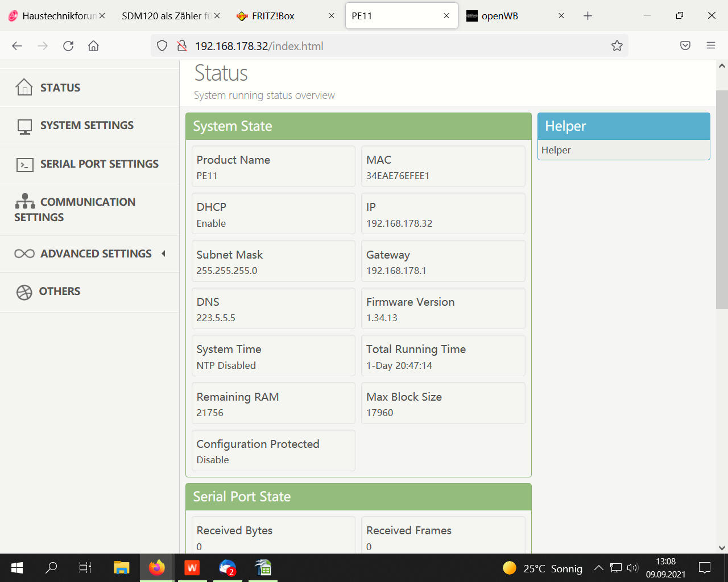Click the Serial Port terminal icon
Viewport: 728px width, 582px height.
pos(24,165)
